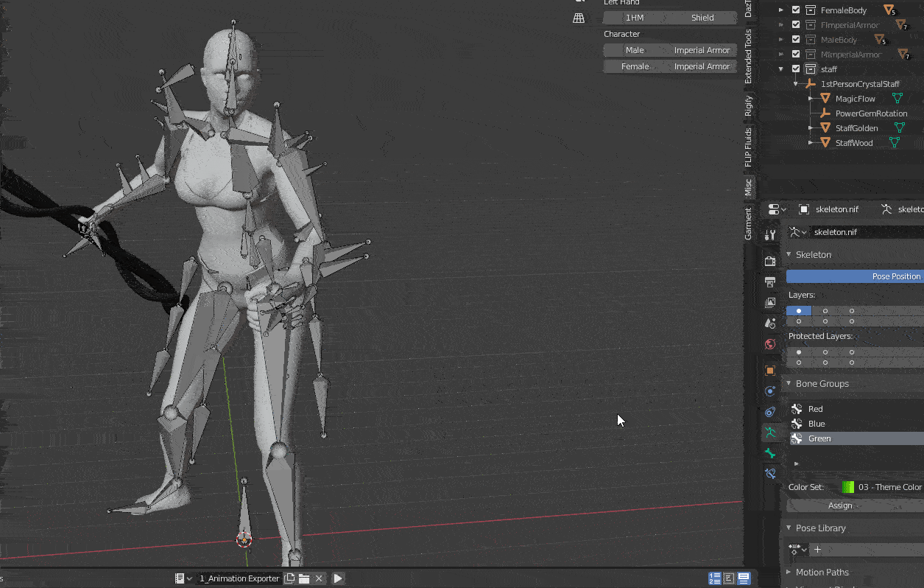Collapse the Skeleton panel
Viewport: 924px width, 588px height.
click(x=789, y=255)
